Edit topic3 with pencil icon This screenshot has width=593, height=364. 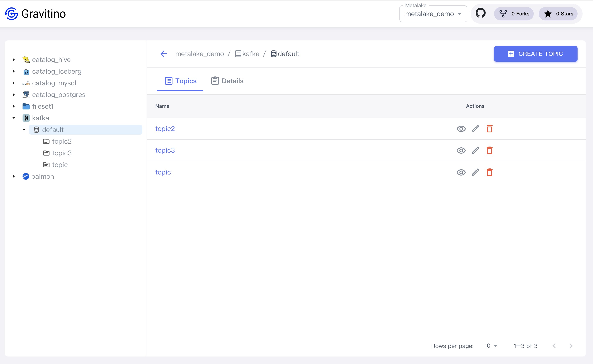pyautogui.click(x=475, y=151)
